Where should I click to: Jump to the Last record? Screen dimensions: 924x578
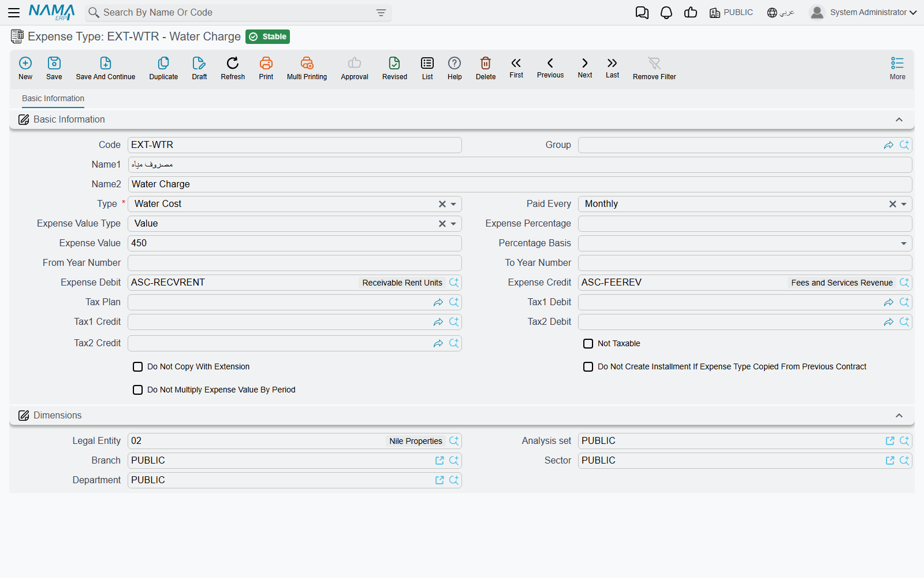(612, 68)
